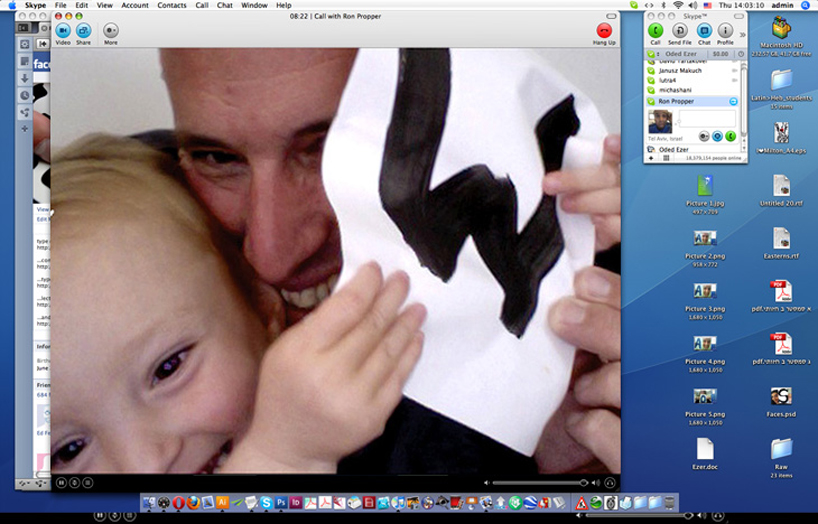Click the Hang Up button
818x524 pixels.
point(604,31)
